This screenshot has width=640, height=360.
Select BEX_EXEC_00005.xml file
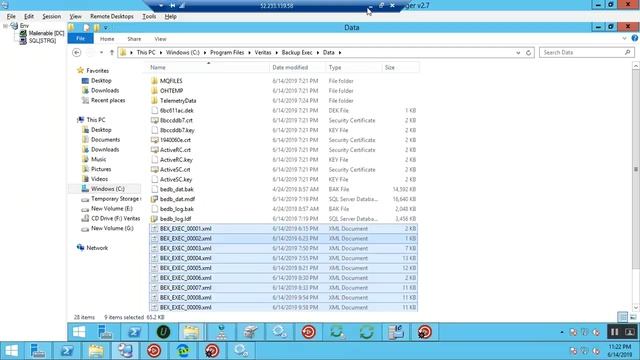coord(283,268)
